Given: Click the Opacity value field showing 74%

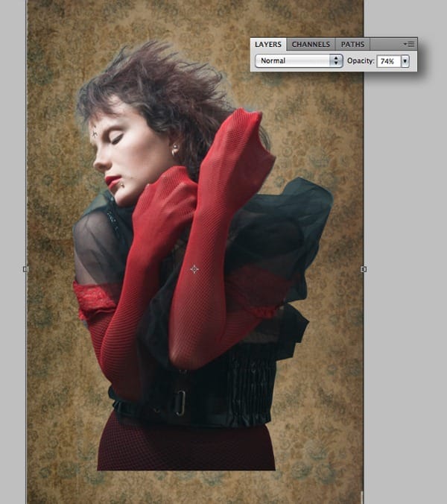Looking at the screenshot, I should pyautogui.click(x=389, y=61).
